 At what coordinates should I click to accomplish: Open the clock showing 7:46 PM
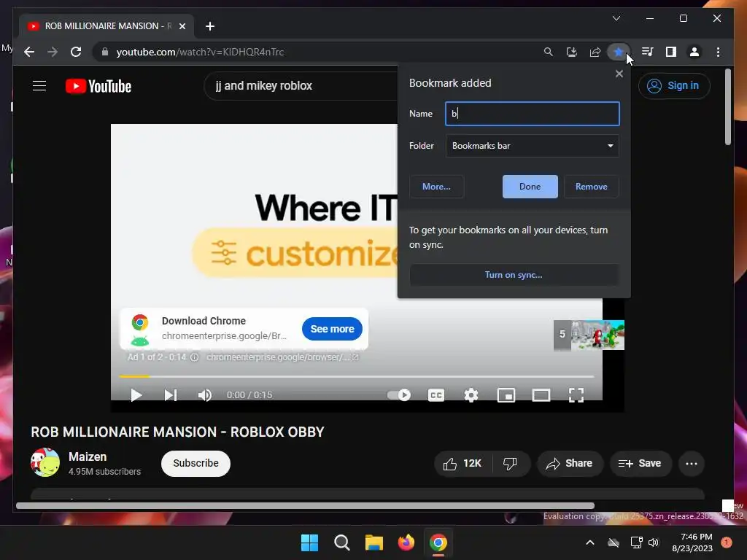tap(692, 542)
